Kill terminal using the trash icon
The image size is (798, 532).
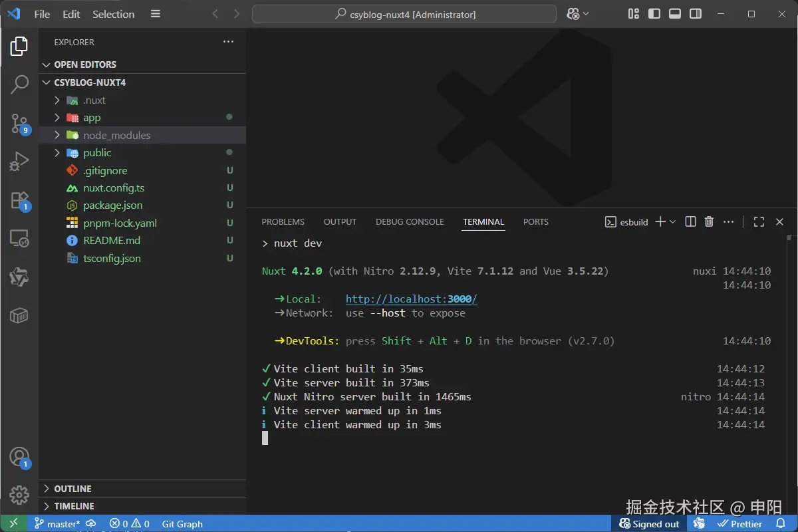[709, 222]
